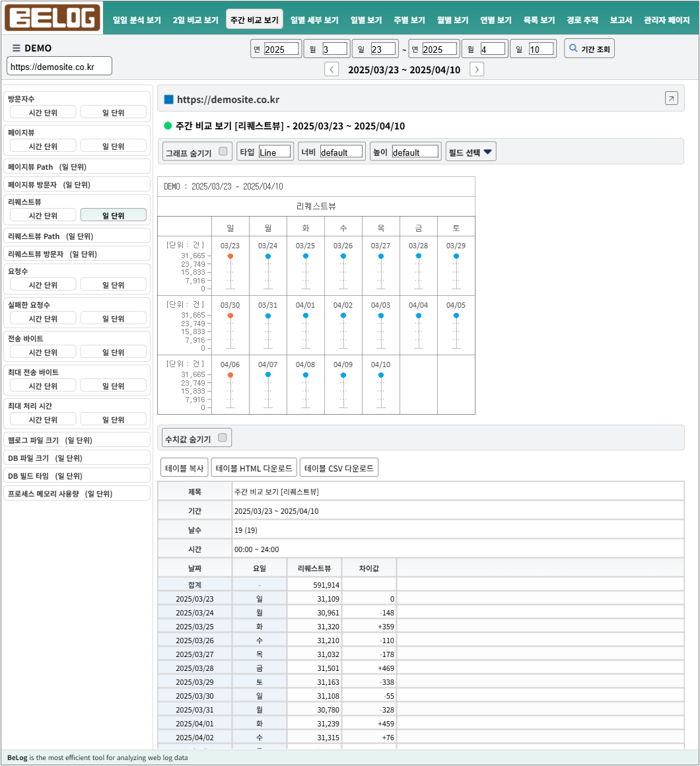Switch to 월별 보기 tab
The image size is (700, 766).
click(453, 20)
